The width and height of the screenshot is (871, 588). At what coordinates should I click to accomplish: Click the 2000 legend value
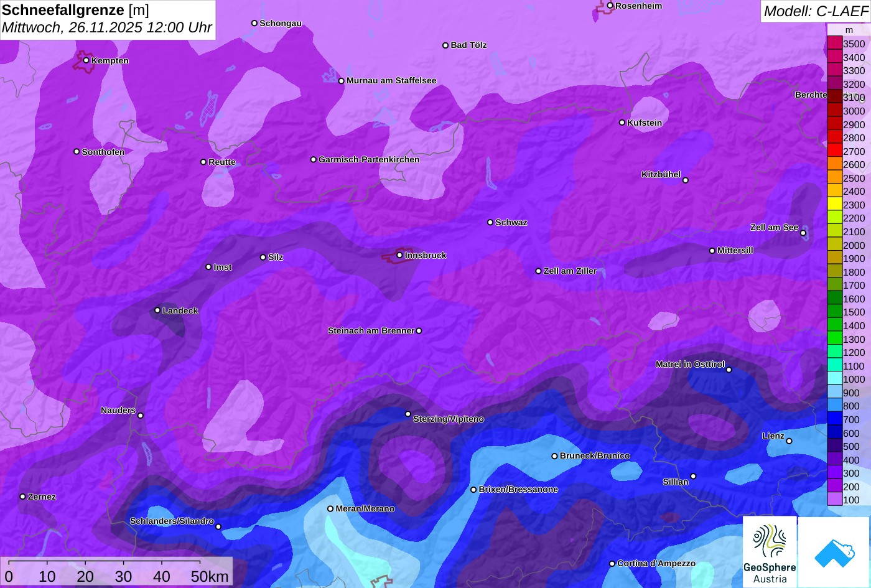coord(854,245)
